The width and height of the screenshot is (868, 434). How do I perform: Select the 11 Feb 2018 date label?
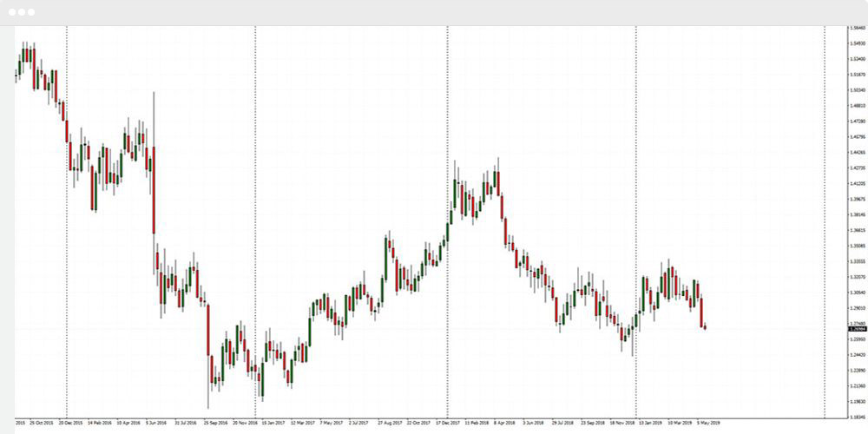point(478,424)
